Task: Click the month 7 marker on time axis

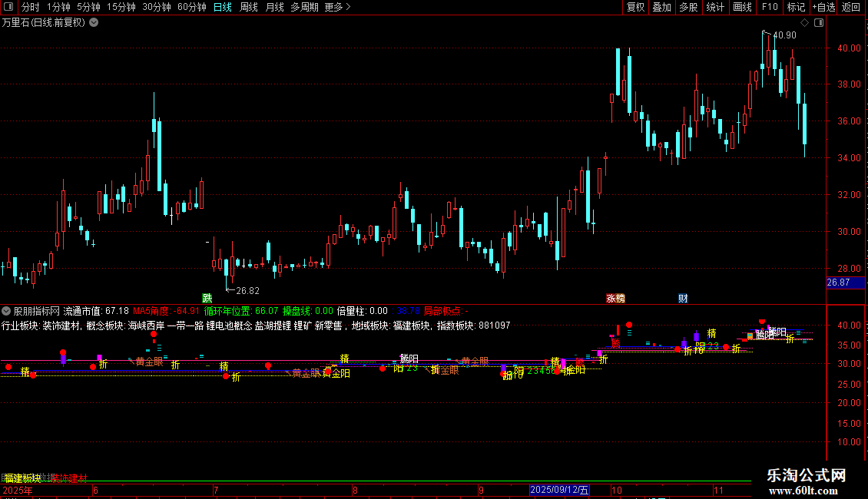Action: pyautogui.click(x=216, y=491)
